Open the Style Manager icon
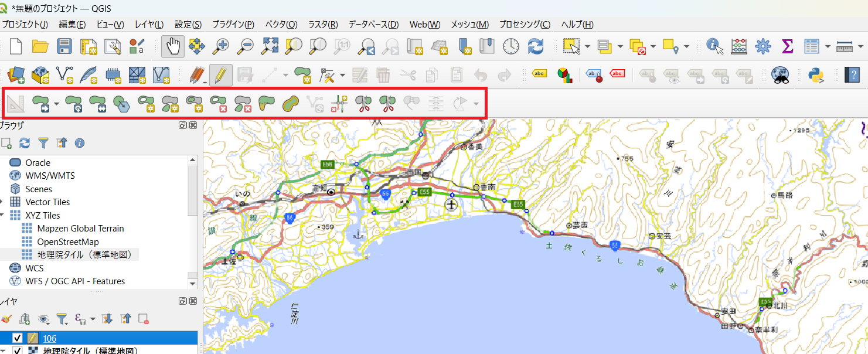 tap(137, 46)
